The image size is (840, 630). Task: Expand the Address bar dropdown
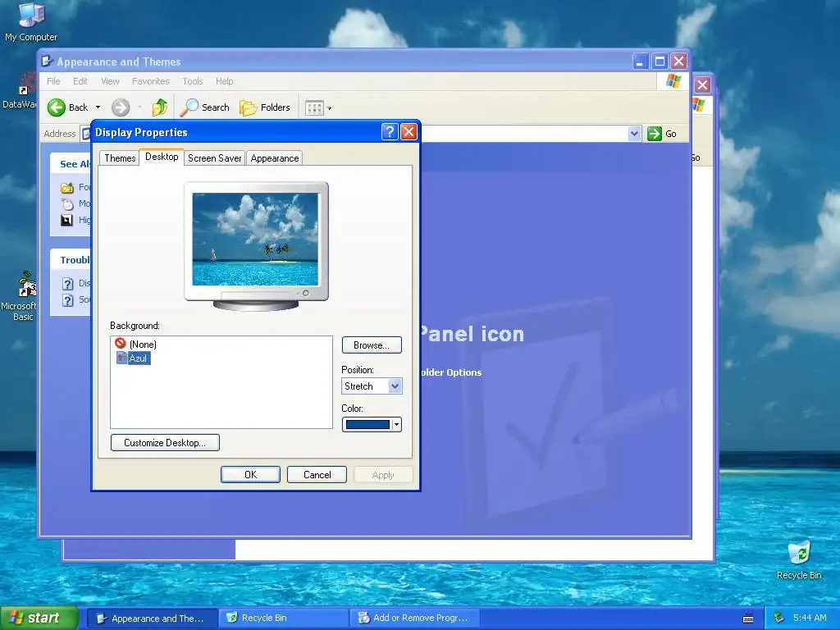[x=634, y=134]
